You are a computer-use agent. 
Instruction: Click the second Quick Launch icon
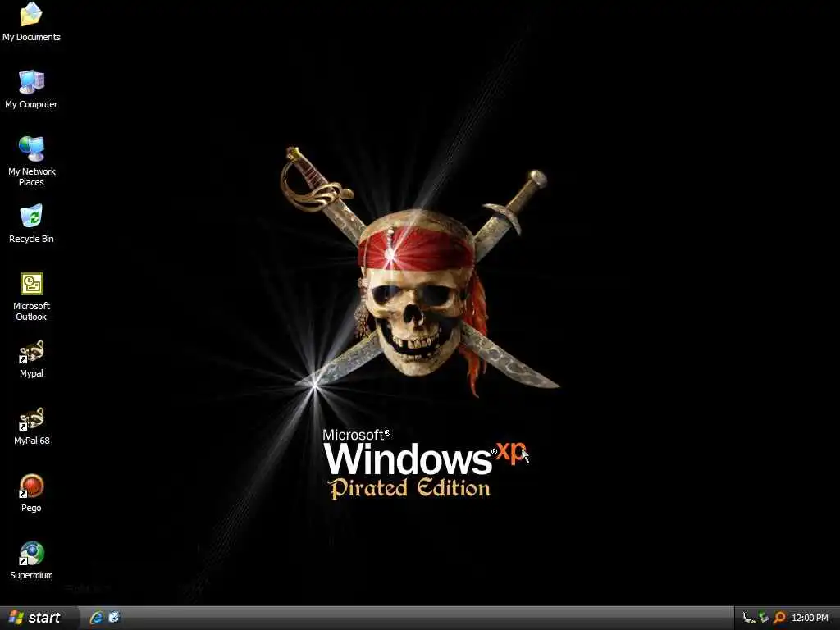(x=114, y=618)
